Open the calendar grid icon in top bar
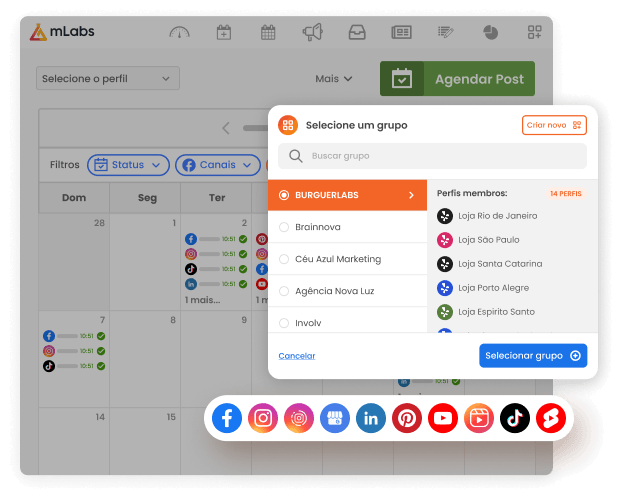Image resolution: width=618 pixels, height=500 pixels. [268, 32]
